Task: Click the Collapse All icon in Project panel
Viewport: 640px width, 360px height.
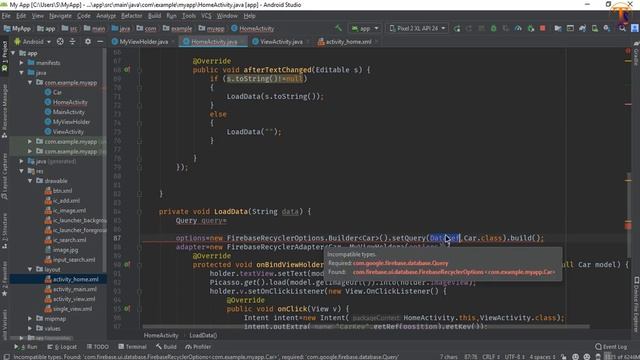Action: pyautogui.click(x=72, y=42)
